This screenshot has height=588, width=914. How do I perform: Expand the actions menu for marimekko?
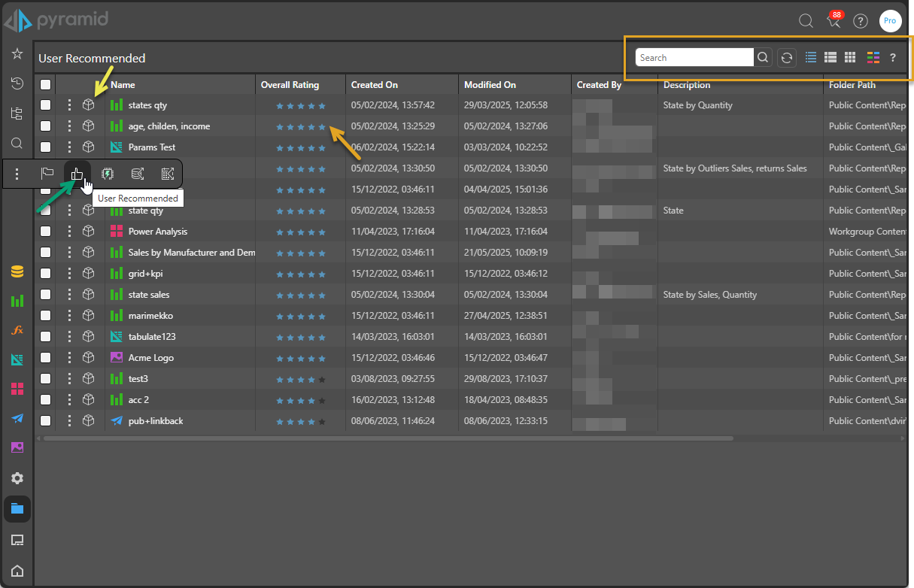(69, 316)
